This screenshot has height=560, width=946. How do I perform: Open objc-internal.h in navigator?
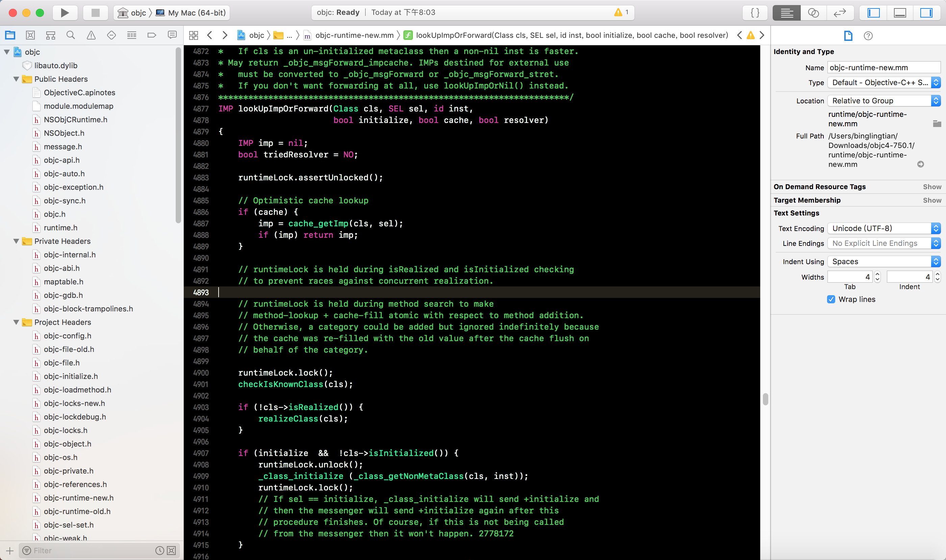pyautogui.click(x=70, y=255)
